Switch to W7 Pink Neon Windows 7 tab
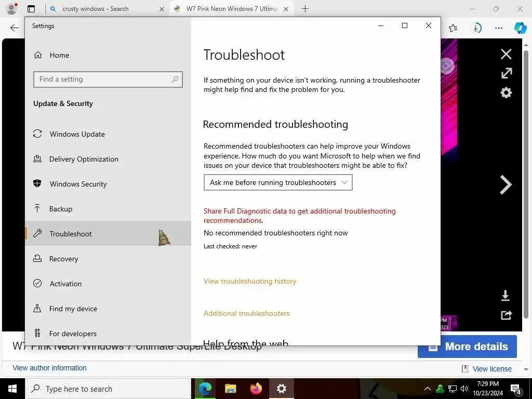532x399 pixels. click(x=231, y=9)
